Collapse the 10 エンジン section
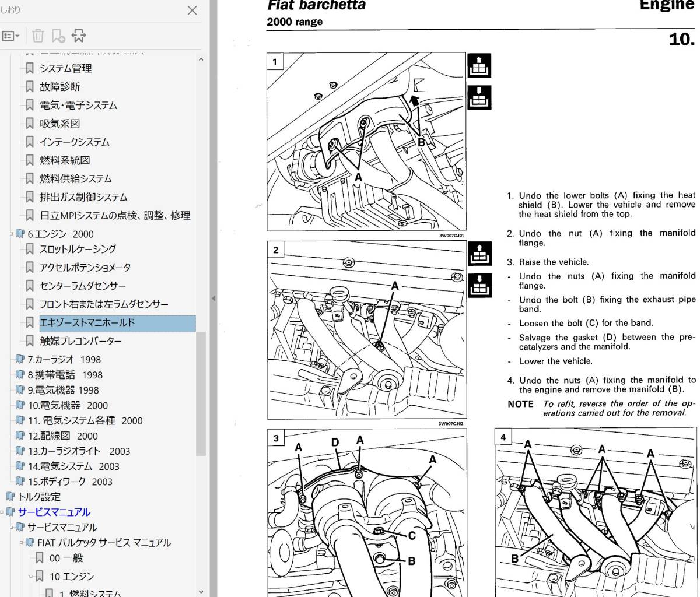This screenshot has width=700, height=597. click(x=32, y=576)
